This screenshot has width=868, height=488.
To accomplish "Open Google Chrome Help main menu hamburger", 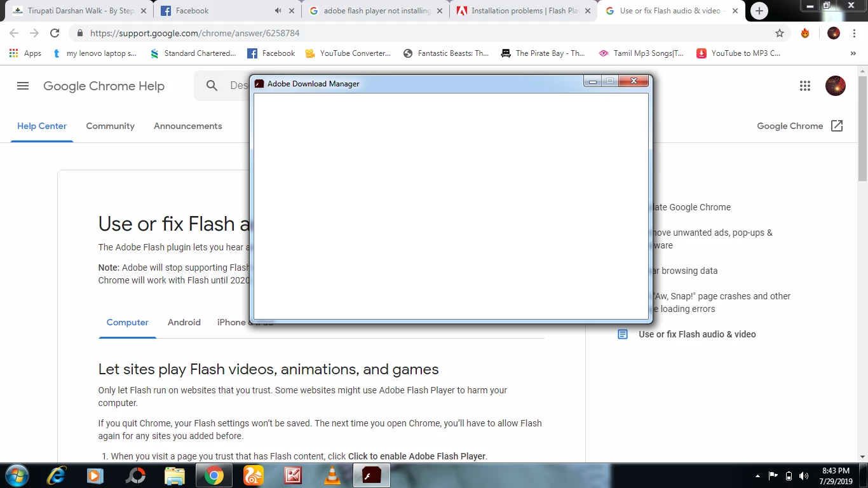I will click(23, 86).
